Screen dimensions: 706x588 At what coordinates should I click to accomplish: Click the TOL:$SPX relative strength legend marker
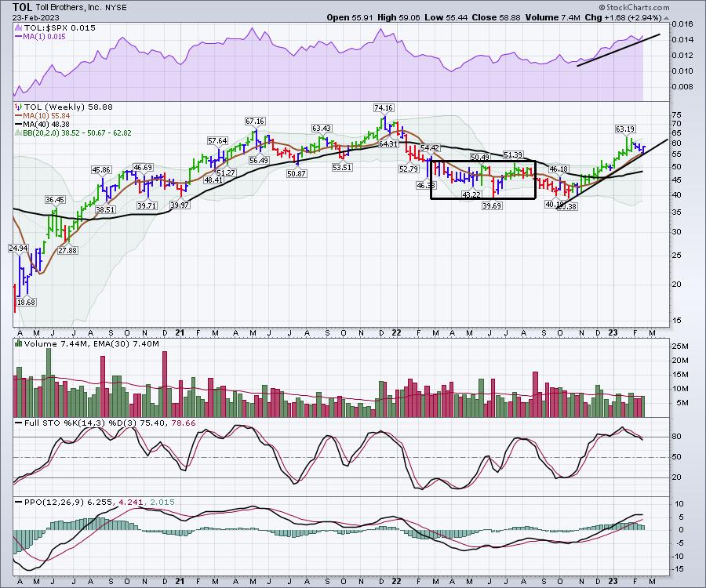point(17,28)
